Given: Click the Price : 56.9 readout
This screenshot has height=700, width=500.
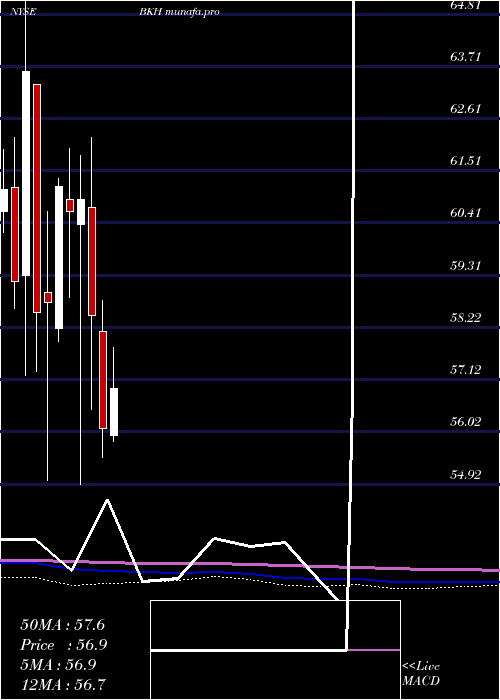Looking at the screenshot, I should 64,645.
